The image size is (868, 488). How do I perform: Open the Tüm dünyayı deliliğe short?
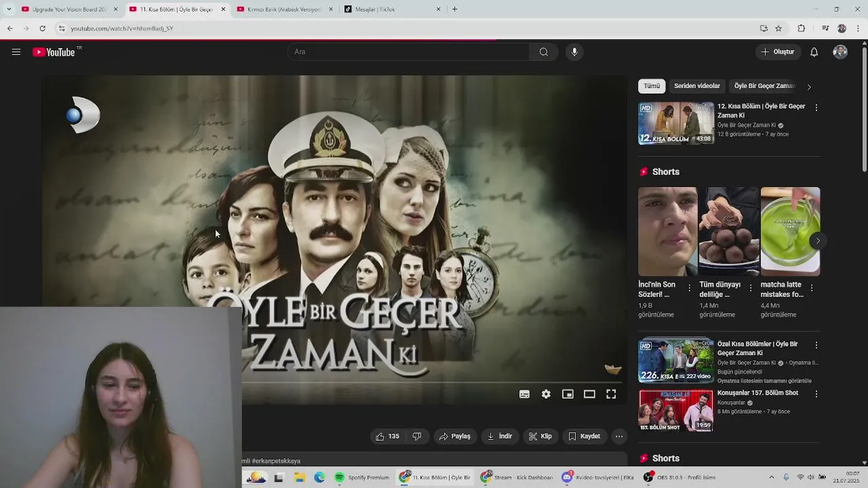coord(729,231)
